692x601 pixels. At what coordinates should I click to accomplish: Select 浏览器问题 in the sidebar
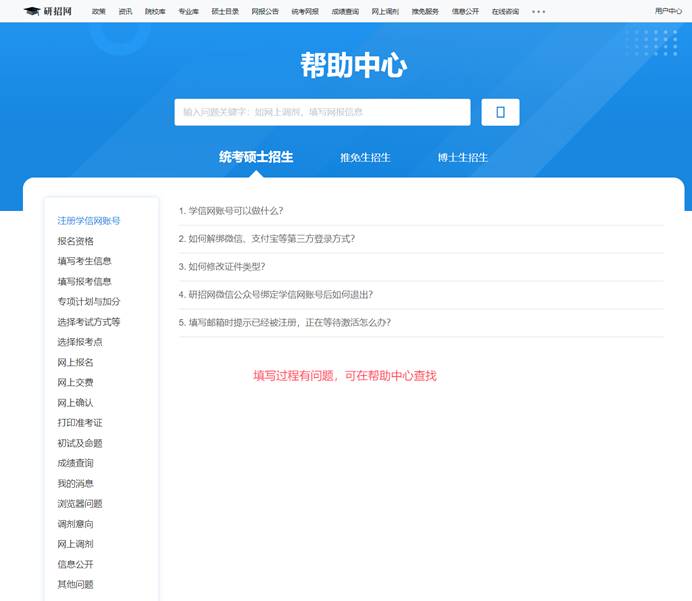80,504
